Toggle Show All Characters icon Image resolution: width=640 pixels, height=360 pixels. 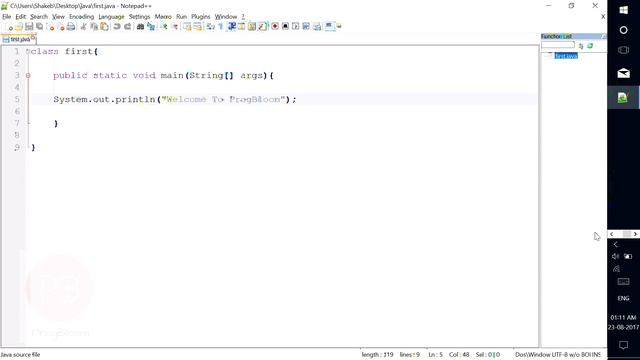220,27
